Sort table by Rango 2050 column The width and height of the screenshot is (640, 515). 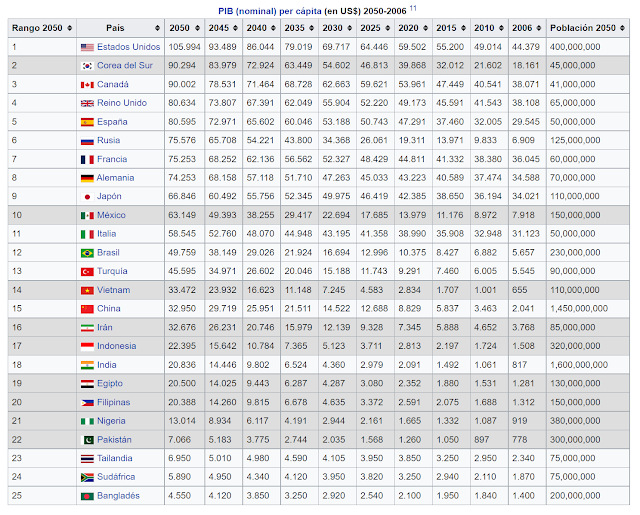click(69, 28)
